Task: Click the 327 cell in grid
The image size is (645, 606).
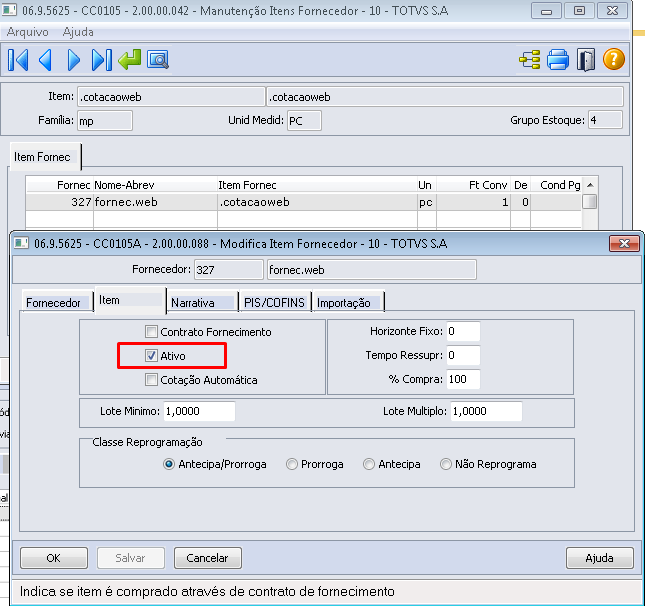Action: (60, 202)
